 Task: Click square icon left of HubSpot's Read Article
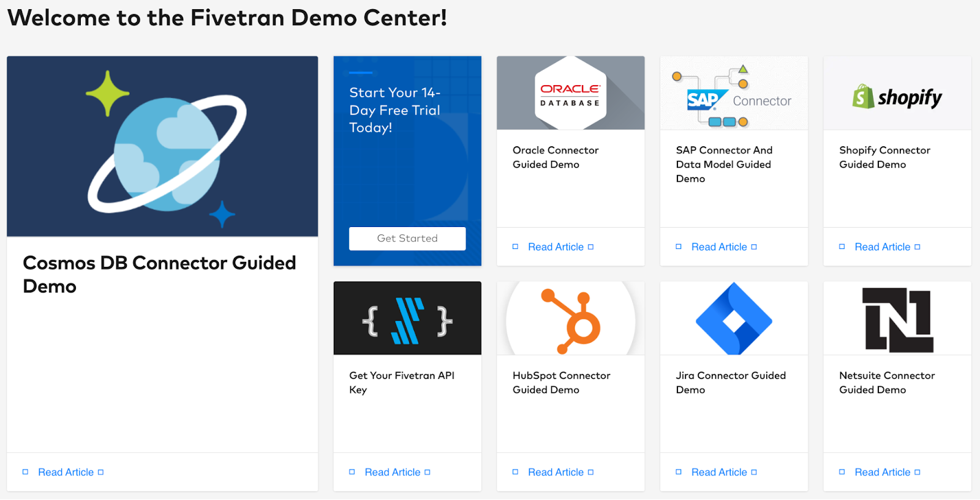coord(515,472)
